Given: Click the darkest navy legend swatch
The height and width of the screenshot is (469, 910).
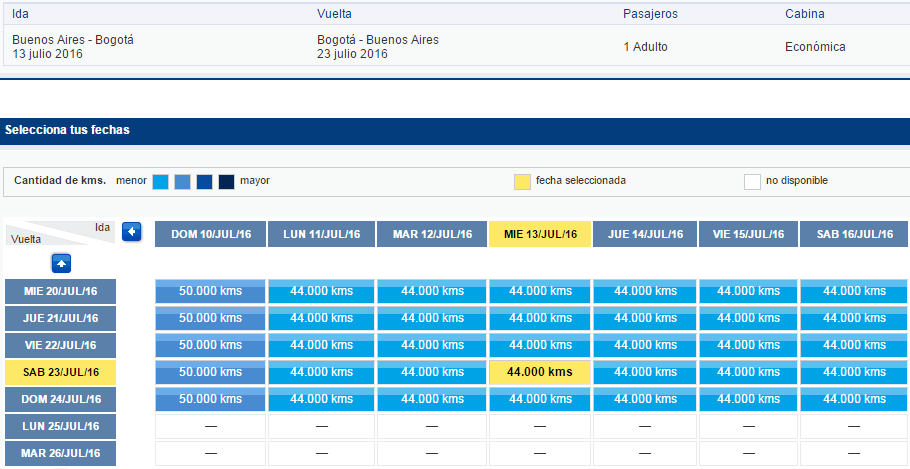Looking at the screenshot, I should tap(226, 182).
